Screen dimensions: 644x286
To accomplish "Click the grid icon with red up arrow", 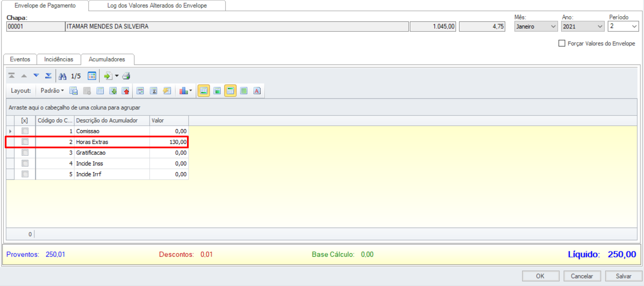I will coord(126,91).
